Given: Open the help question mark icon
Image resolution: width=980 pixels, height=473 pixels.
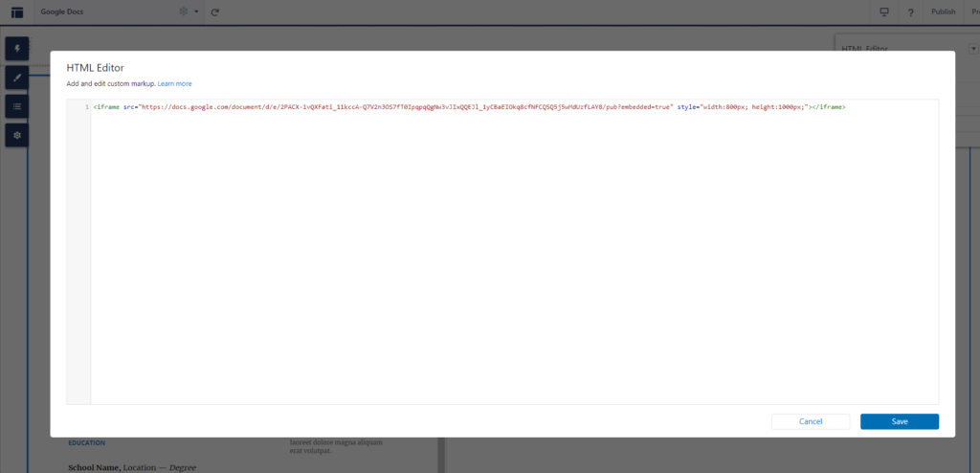Looking at the screenshot, I should (911, 11).
